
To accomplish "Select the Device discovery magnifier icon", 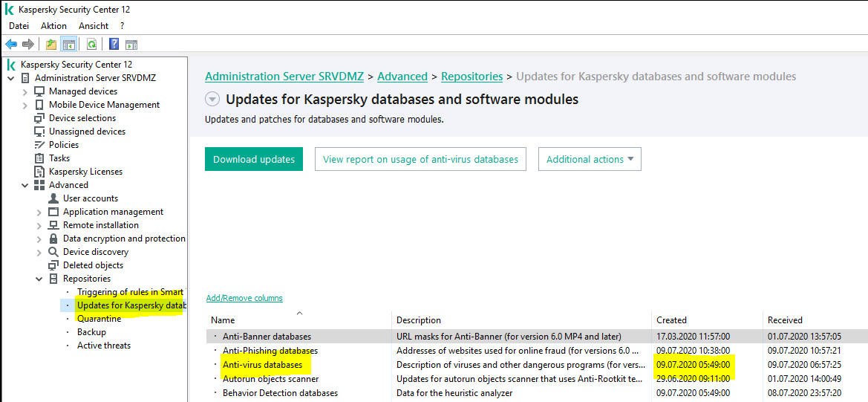I will [53, 252].
